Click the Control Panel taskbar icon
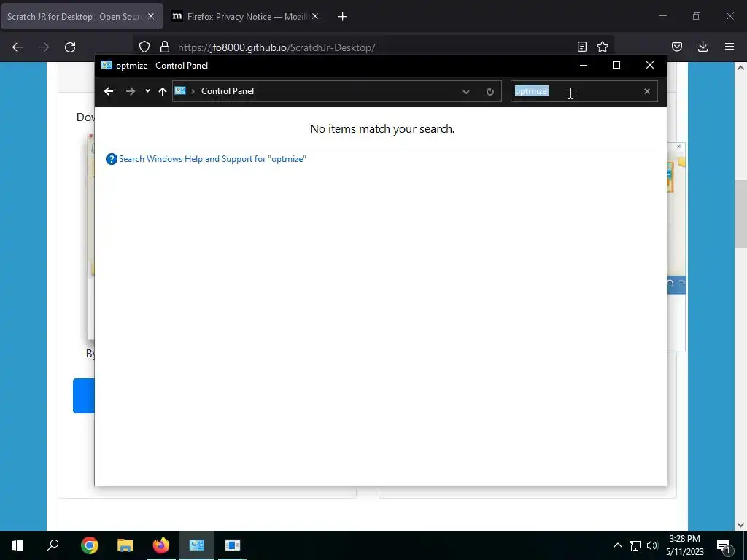This screenshot has height=560, width=747. tap(197, 545)
